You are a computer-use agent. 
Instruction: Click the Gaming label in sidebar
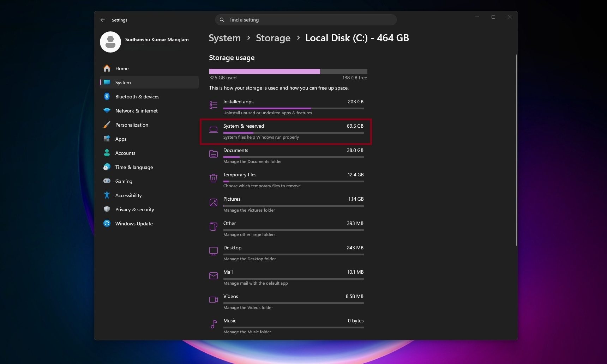pos(124,181)
